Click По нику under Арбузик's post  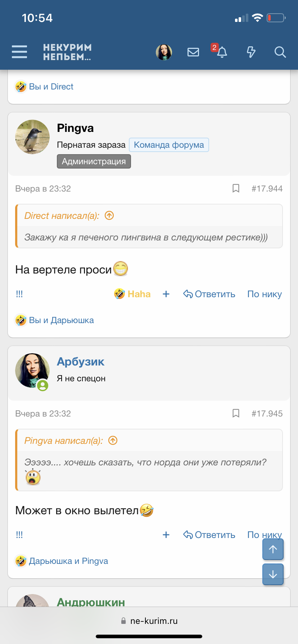click(264, 535)
